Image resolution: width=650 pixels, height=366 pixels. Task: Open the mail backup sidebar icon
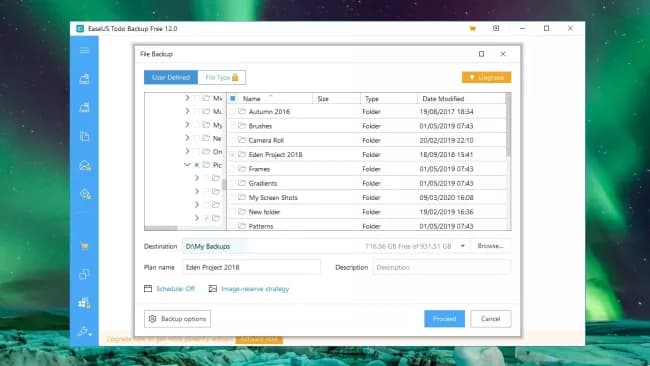click(85, 166)
